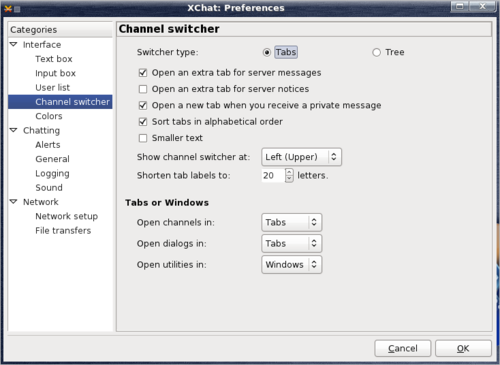The image size is (500, 365).
Task: Increase shorten tab labels spinner value
Action: 289,172
